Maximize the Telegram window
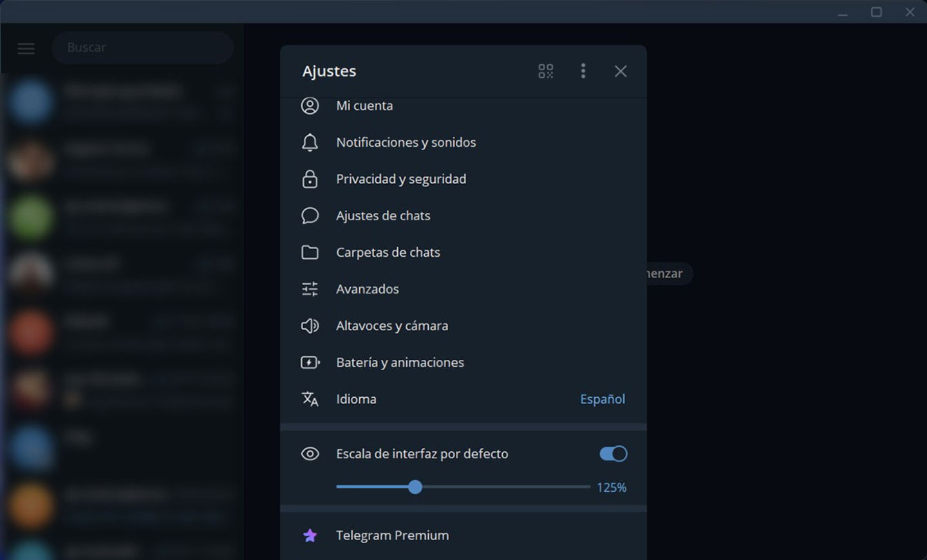927x560 pixels. pyautogui.click(x=876, y=12)
